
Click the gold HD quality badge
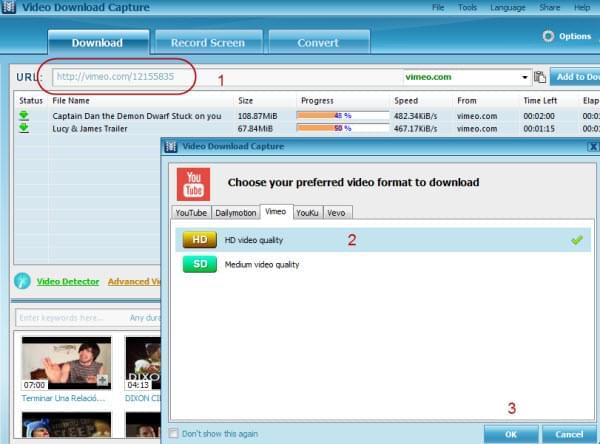point(200,240)
